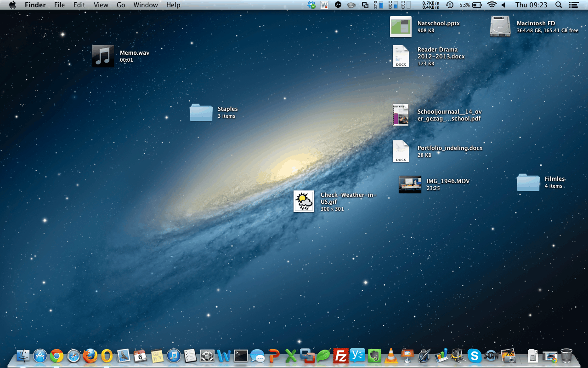This screenshot has height=368, width=588.
Task: Open iTunes in the Dock
Action: pos(174,356)
